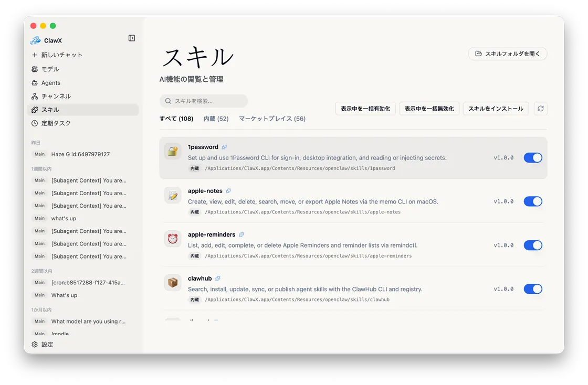The width and height of the screenshot is (588, 385).
Task: Collapse the sidebar using the panel icon
Action: coord(132,38)
